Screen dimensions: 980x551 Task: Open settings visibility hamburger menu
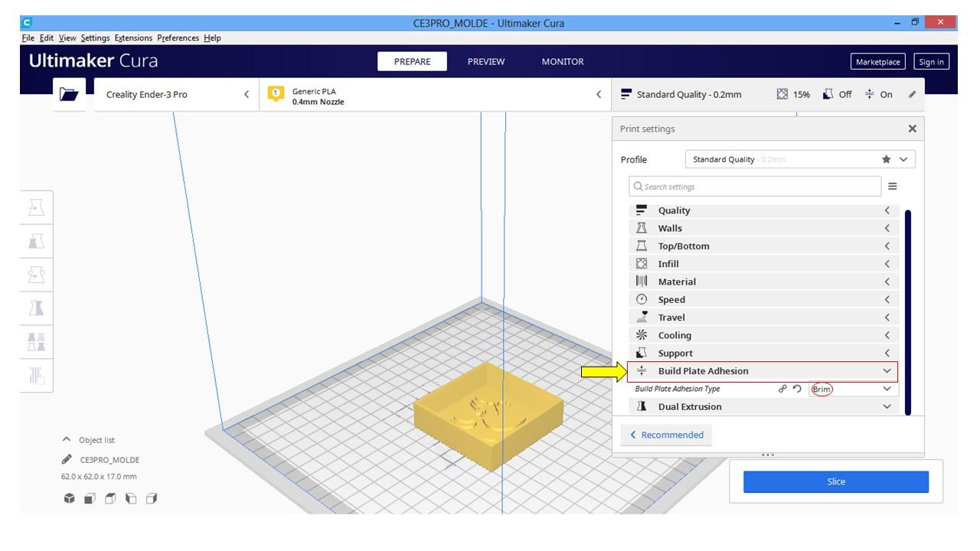coord(892,186)
